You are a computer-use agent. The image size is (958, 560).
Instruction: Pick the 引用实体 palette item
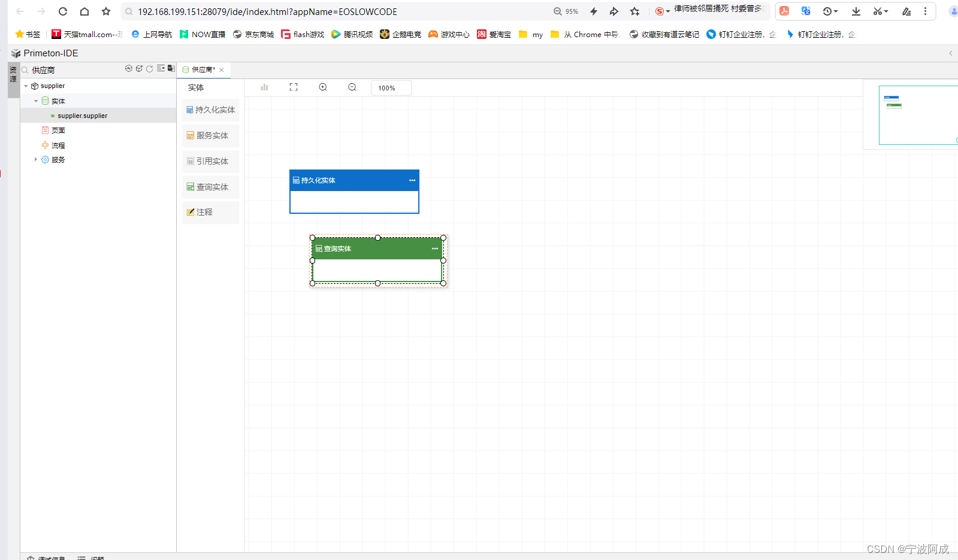tap(211, 162)
